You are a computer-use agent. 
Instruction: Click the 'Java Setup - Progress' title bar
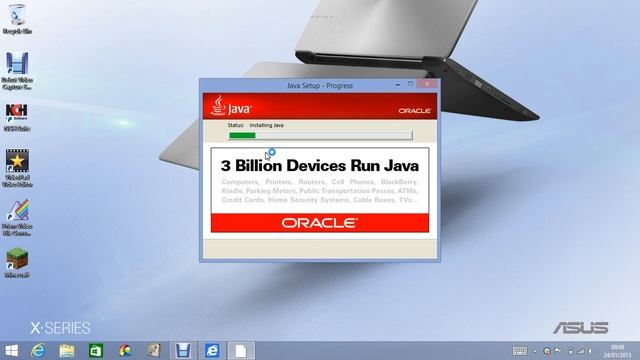pos(320,86)
